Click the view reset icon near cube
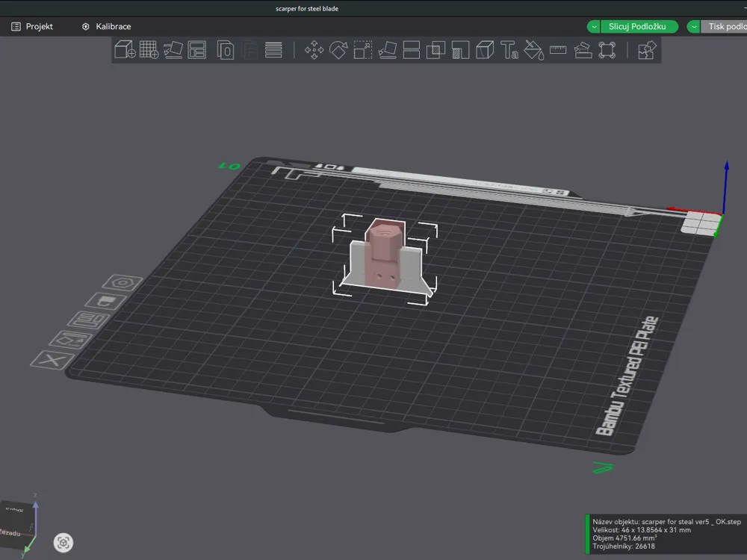 [x=63, y=543]
